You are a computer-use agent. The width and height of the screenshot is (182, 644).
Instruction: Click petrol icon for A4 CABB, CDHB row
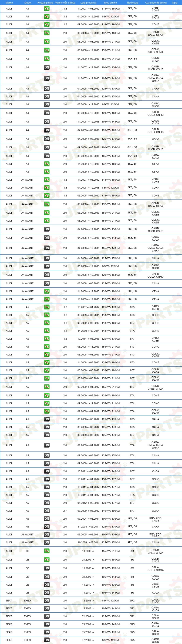coord(47,9)
